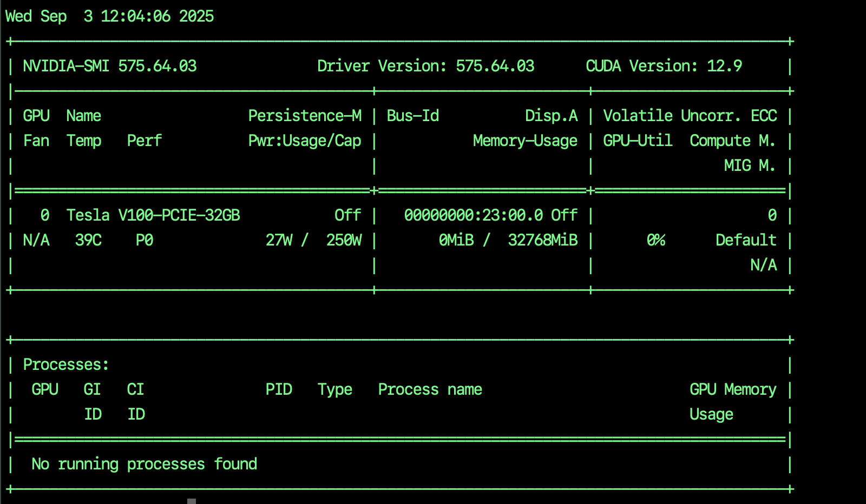The image size is (866, 504).
Task: Click the Process name column header
Action: [x=430, y=389]
